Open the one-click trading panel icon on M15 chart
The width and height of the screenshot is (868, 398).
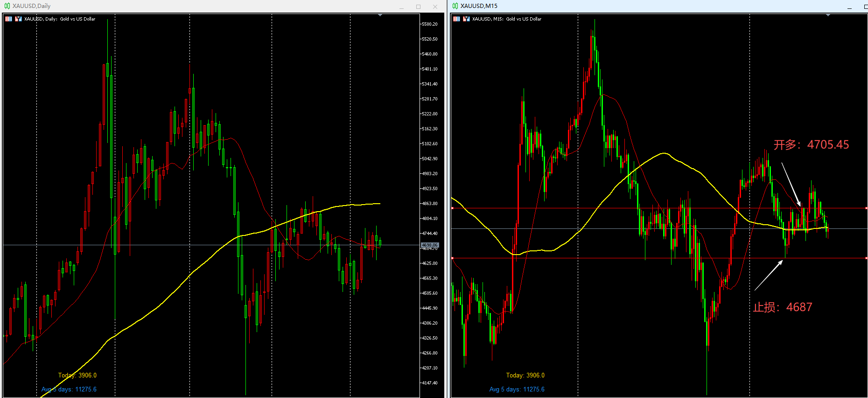point(456,19)
